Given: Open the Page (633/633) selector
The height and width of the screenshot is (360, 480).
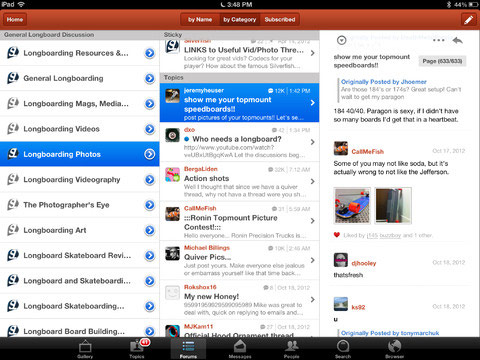Looking at the screenshot, I should tap(442, 61).
